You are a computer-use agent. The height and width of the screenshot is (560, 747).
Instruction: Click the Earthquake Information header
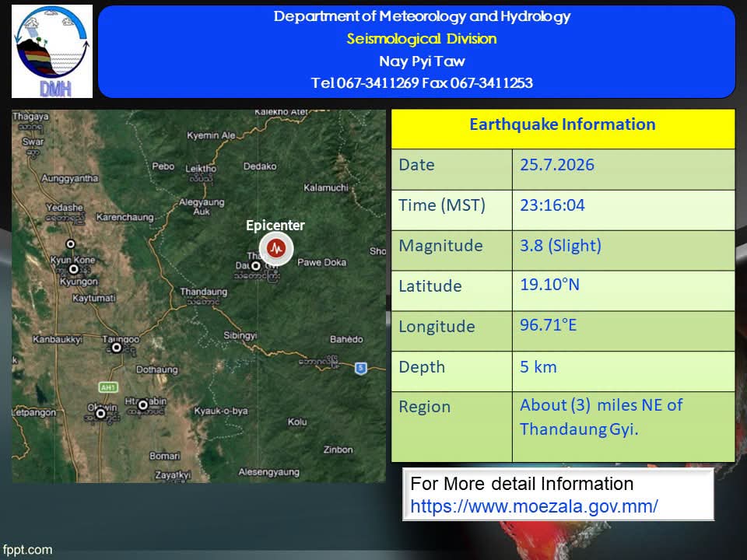(x=563, y=124)
